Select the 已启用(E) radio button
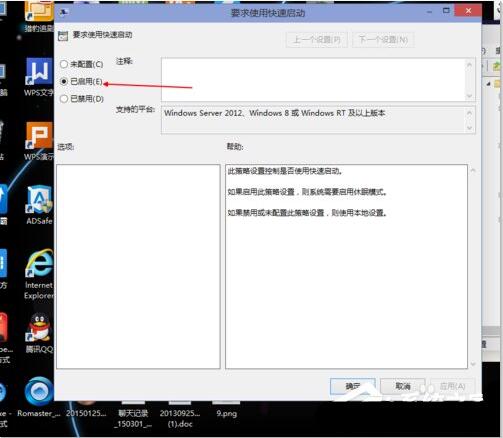The image size is (503, 438). click(x=64, y=81)
